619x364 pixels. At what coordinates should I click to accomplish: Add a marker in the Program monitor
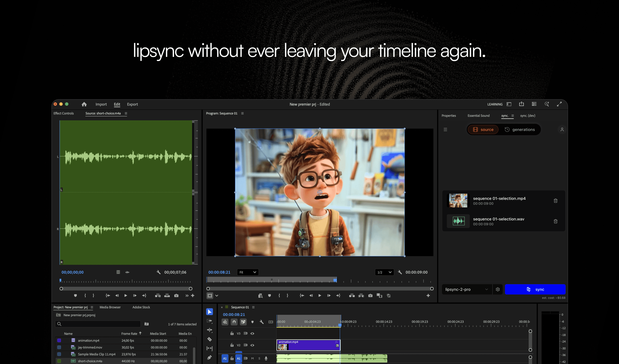tap(269, 296)
